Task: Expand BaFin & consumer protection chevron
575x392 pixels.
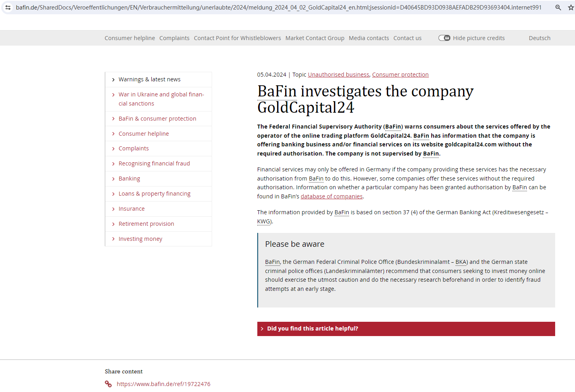Action: point(113,119)
